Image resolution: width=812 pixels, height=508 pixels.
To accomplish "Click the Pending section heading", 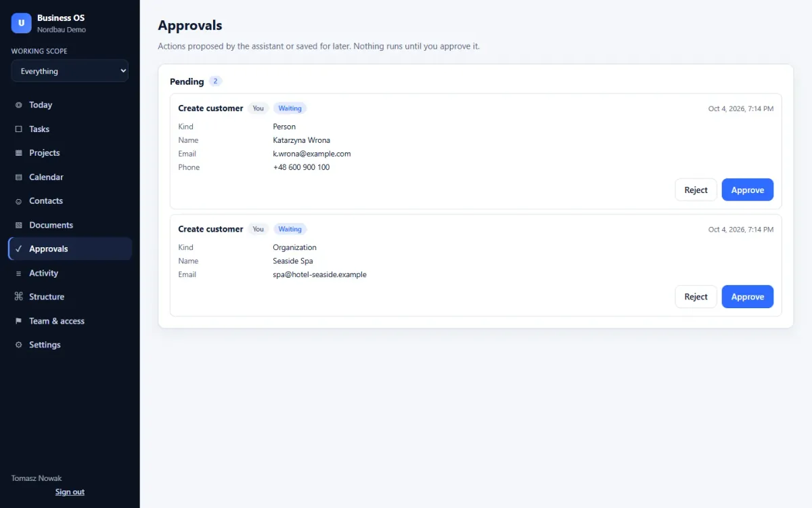I will 187,81.
